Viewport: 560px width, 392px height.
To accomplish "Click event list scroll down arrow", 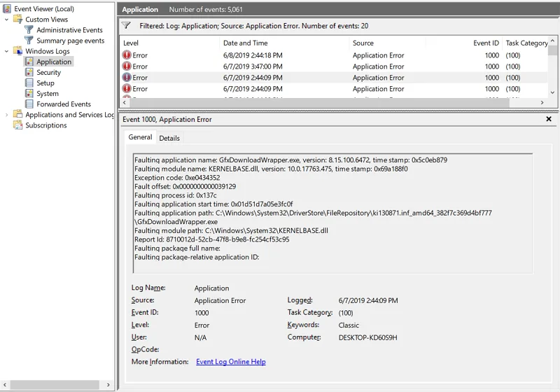I will tap(552, 92).
